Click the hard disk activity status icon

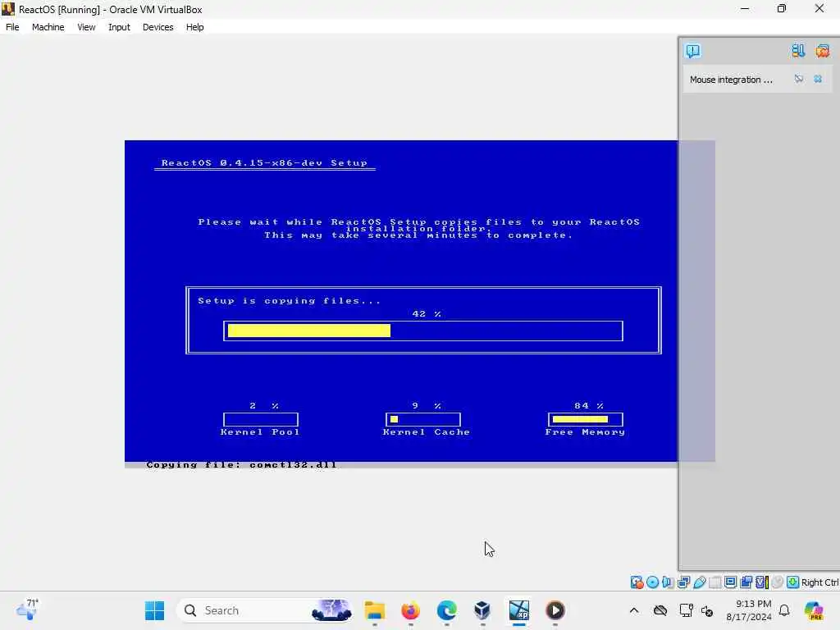(637, 582)
